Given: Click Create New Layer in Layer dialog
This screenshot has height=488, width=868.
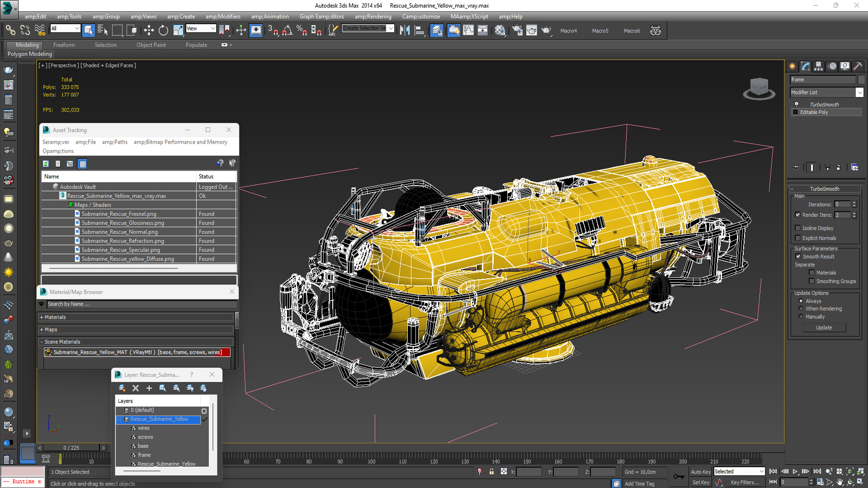Looking at the screenshot, I should (122, 388).
